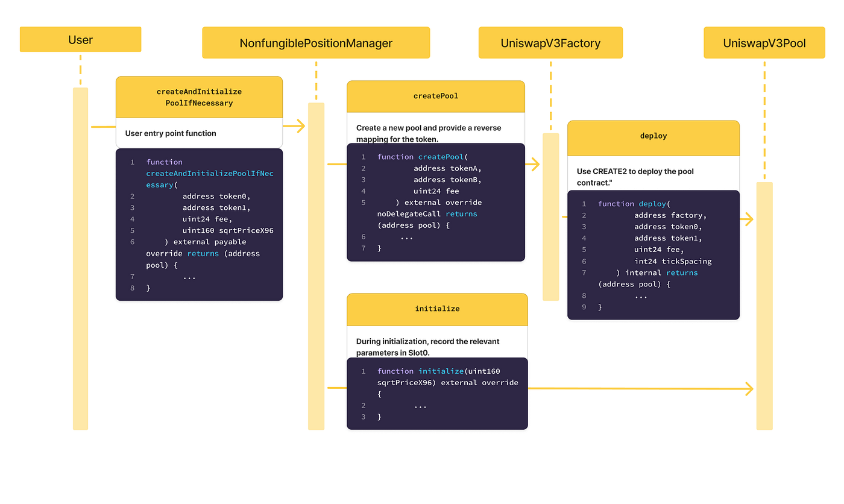
Task: Click the User participant header box
Action: [80, 39]
